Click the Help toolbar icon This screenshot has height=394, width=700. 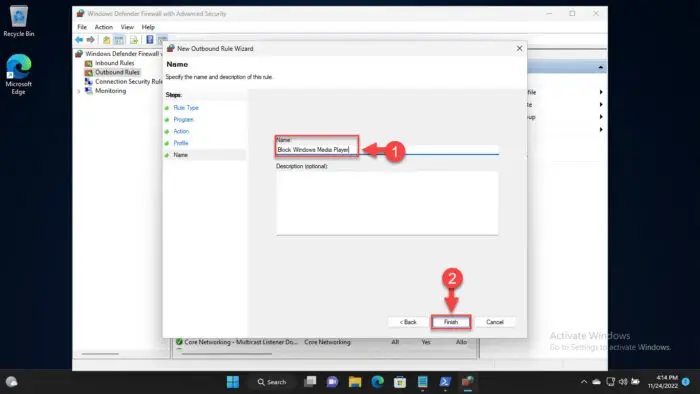click(150, 40)
